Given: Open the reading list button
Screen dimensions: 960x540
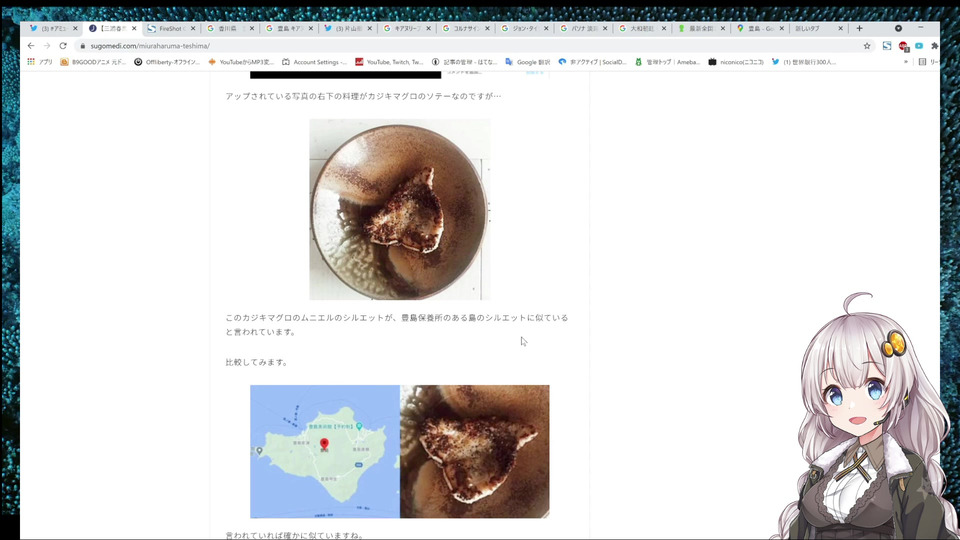Looking at the screenshot, I should click(x=928, y=62).
